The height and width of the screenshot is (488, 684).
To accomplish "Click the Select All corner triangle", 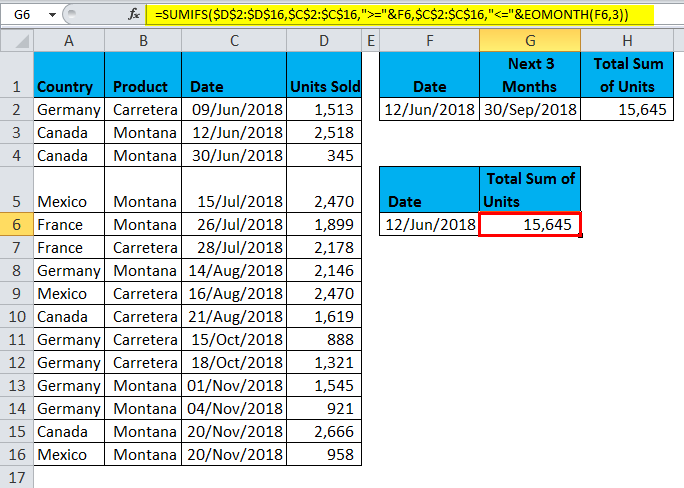I will click(17, 41).
